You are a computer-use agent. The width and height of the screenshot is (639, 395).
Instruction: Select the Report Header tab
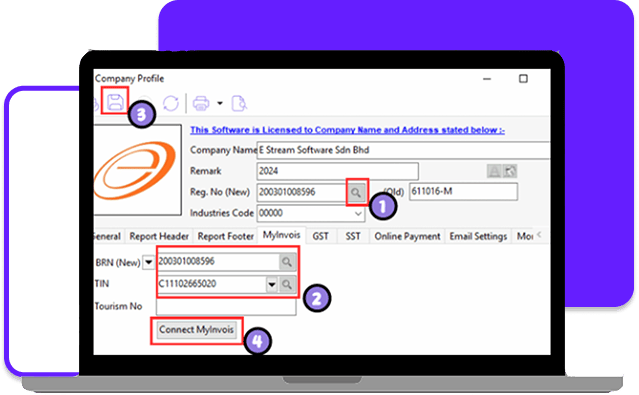pos(159,236)
